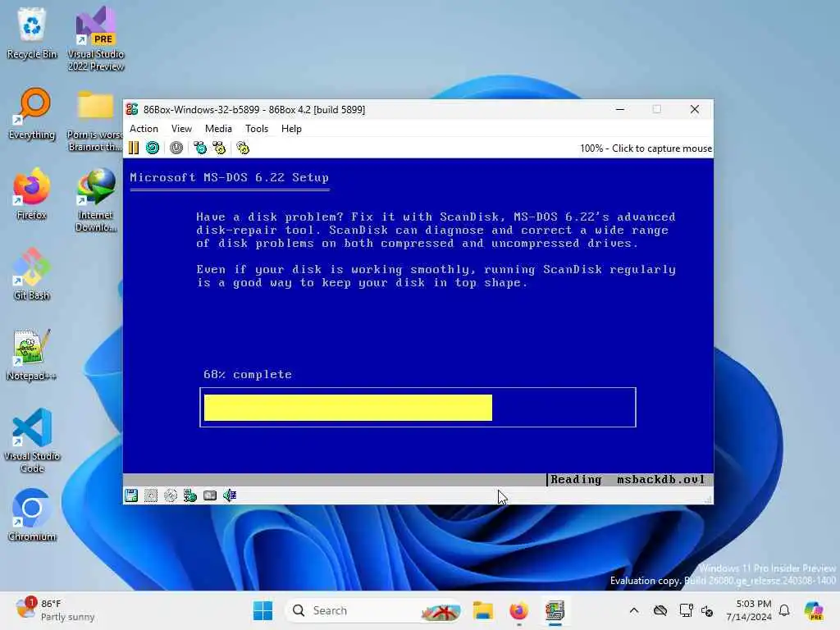Click the gray ACPI power shutdown icon

pos(176,148)
